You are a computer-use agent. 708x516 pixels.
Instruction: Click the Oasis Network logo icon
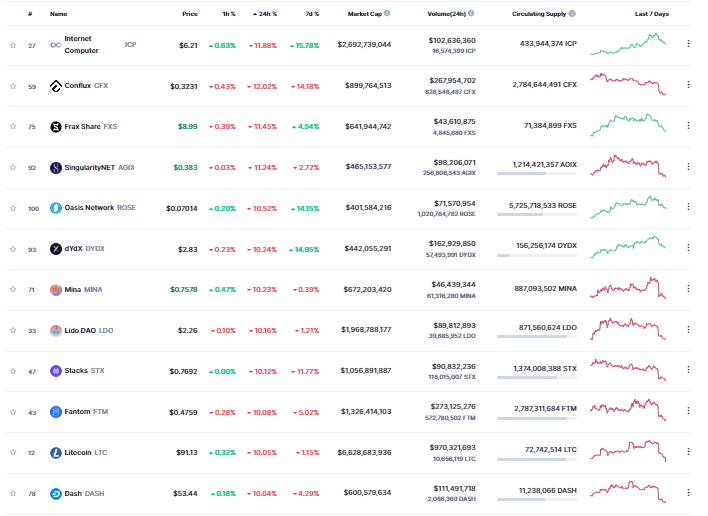point(56,208)
